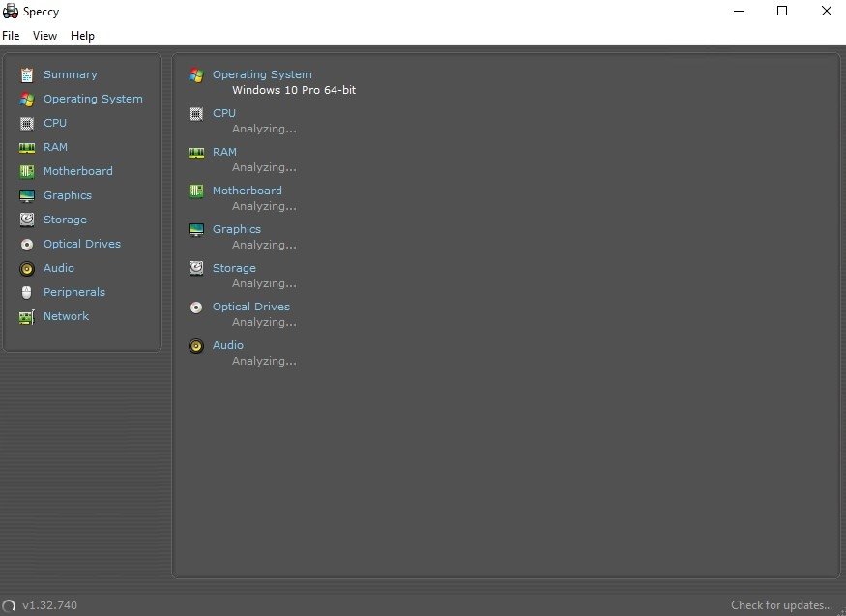Screen dimensions: 846x616
Task: Click the Optical Drives disc icon in sidebar
Action: 26,245
